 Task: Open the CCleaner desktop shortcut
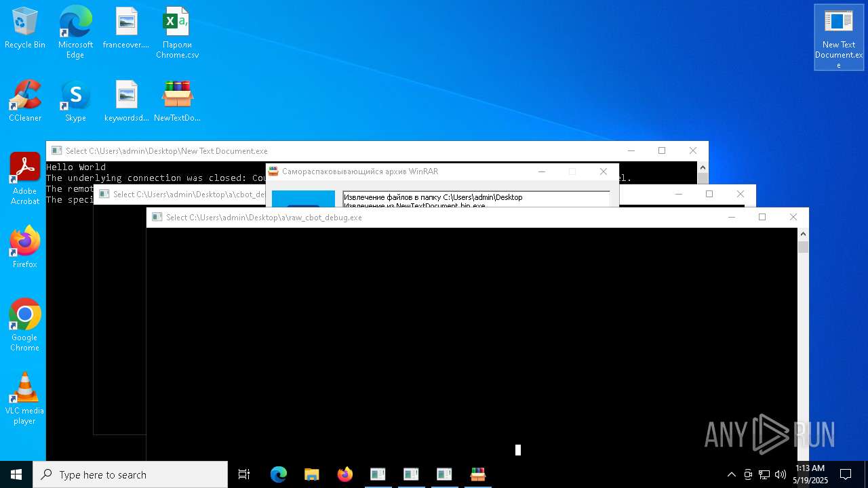click(x=25, y=102)
